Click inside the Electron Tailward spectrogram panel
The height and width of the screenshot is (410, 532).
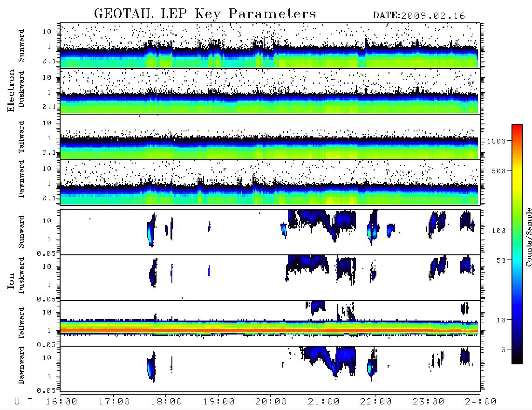click(x=270, y=137)
